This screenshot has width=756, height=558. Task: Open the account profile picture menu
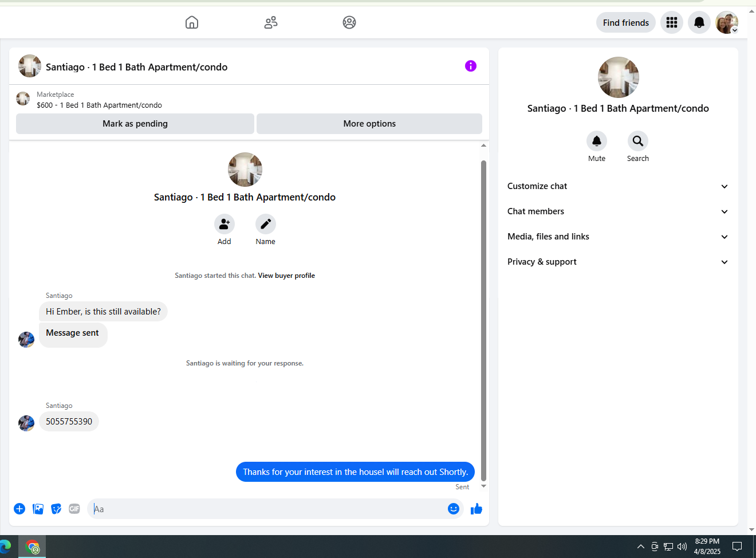coord(727,22)
